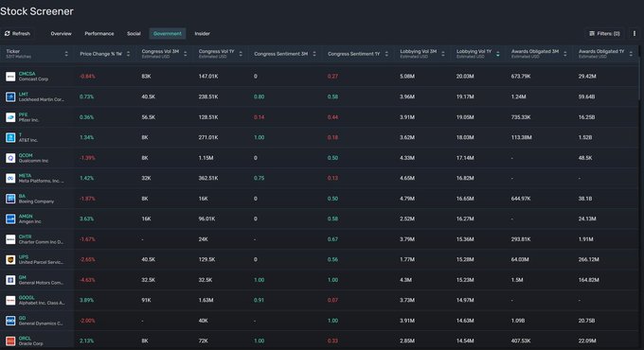Image resolution: width=644 pixels, height=350 pixels.
Task: Click the Lockheed Martin logo icon
Action: pos(10,96)
